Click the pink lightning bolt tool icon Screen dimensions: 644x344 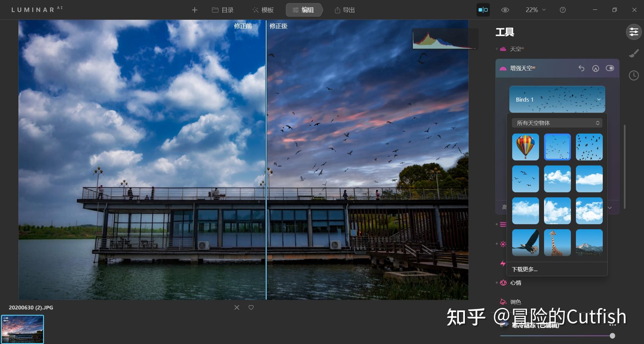pos(503,263)
